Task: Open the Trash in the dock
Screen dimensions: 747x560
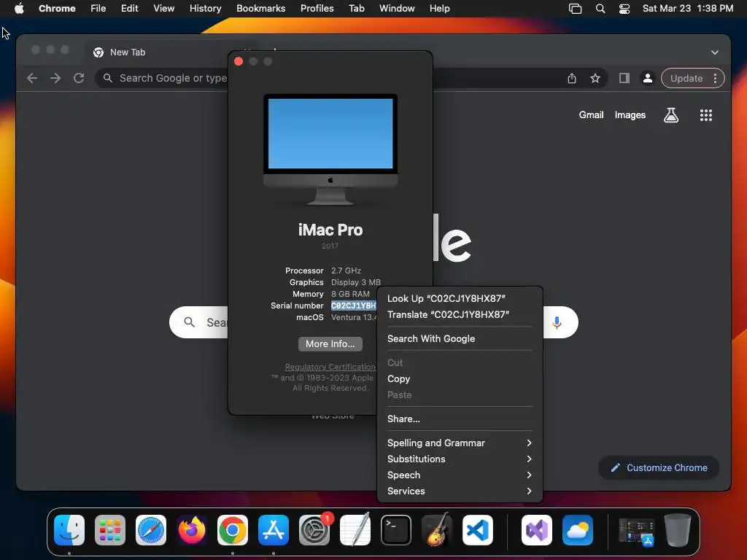Action: pos(678,530)
